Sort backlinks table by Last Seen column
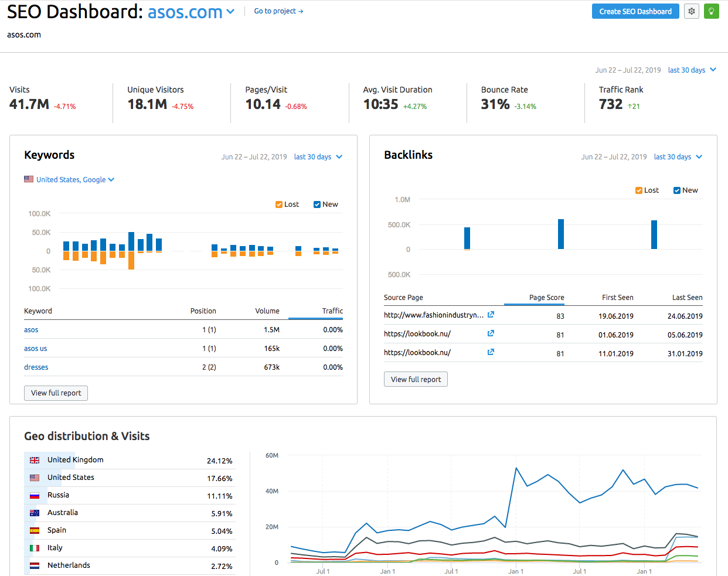 688,298
